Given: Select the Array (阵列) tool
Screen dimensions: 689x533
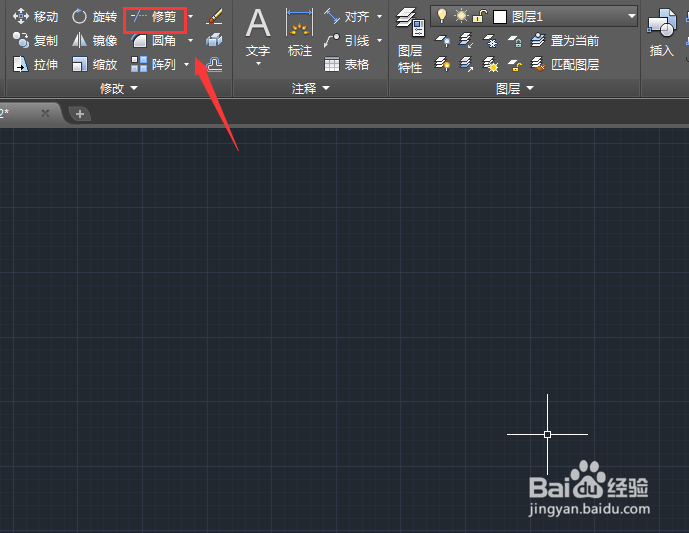Looking at the screenshot, I should 154,65.
